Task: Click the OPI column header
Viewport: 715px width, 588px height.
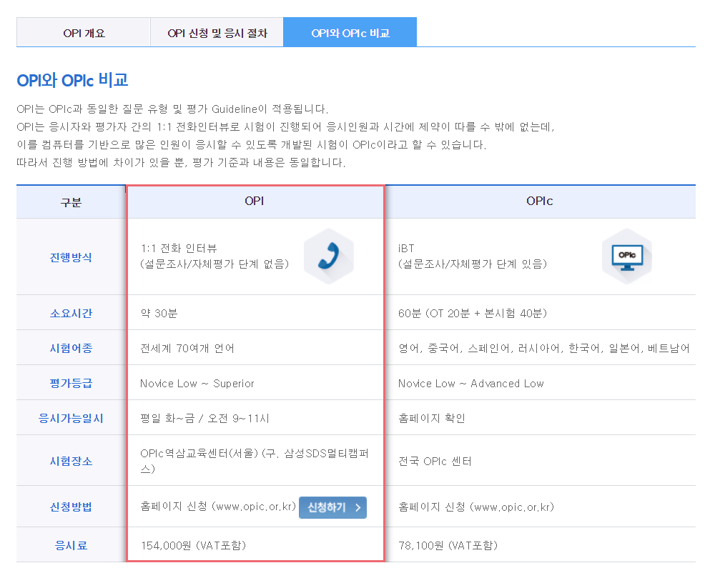Action: [255, 201]
